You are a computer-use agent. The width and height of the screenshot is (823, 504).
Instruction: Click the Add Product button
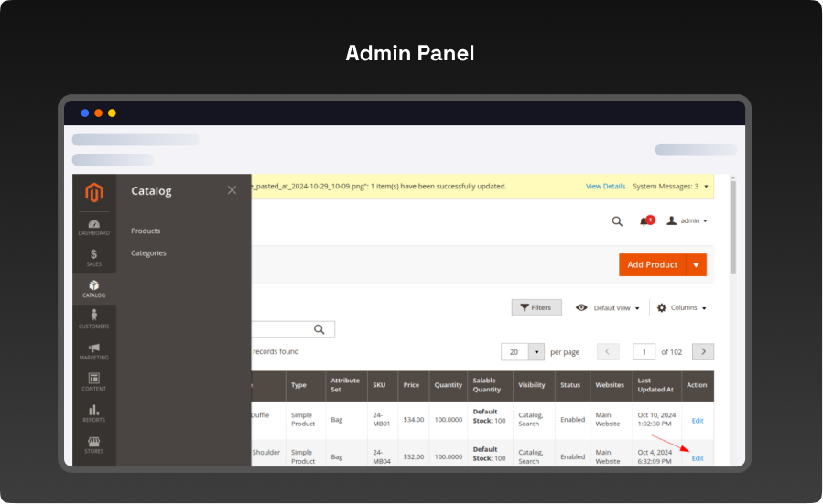click(652, 265)
